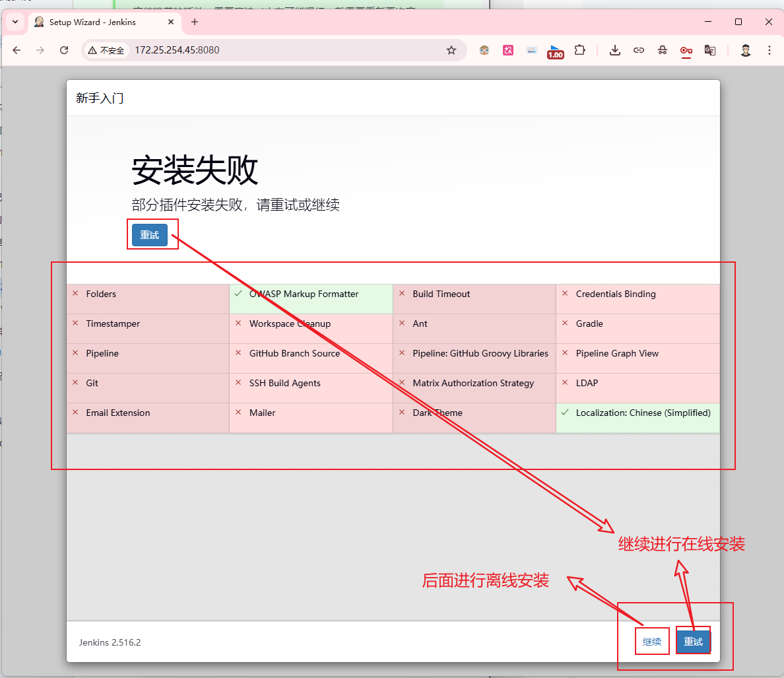The width and height of the screenshot is (784, 678).
Task: Open the Chrome three-dot menu
Action: (769, 50)
